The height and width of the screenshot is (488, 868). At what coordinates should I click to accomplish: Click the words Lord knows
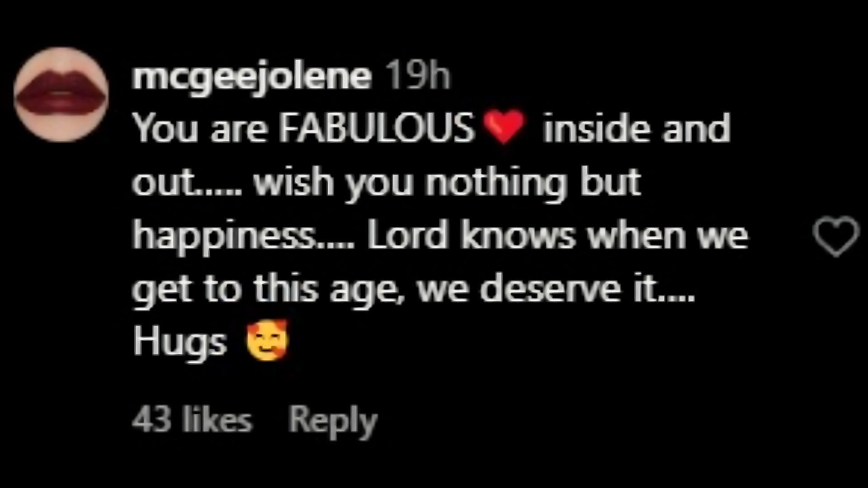click(471, 236)
